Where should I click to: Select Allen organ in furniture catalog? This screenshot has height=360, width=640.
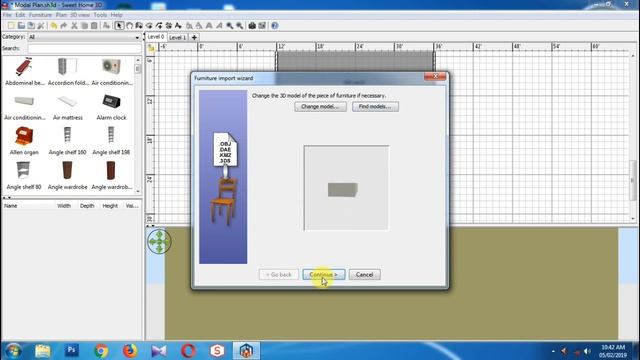tap(24, 142)
